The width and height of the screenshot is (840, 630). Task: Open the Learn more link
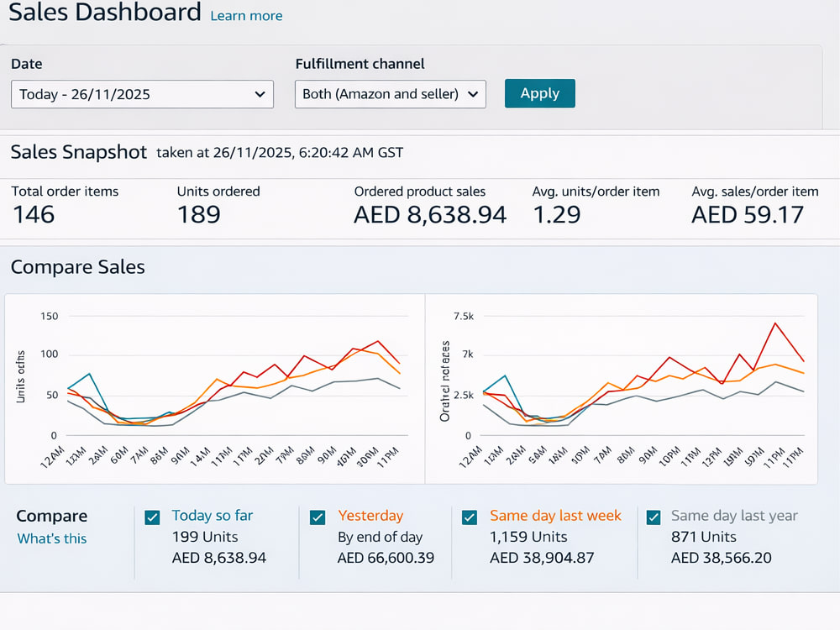click(x=246, y=15)
